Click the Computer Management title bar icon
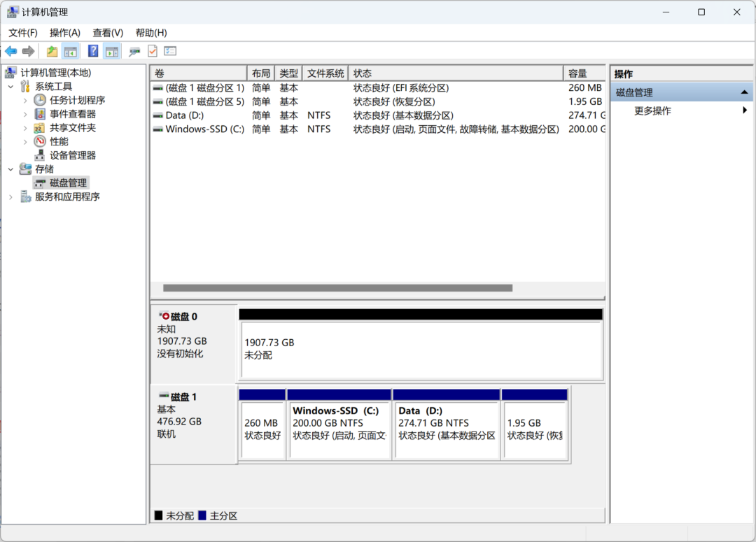The width and height of the screenshot is (756, 542). (13, 12)
